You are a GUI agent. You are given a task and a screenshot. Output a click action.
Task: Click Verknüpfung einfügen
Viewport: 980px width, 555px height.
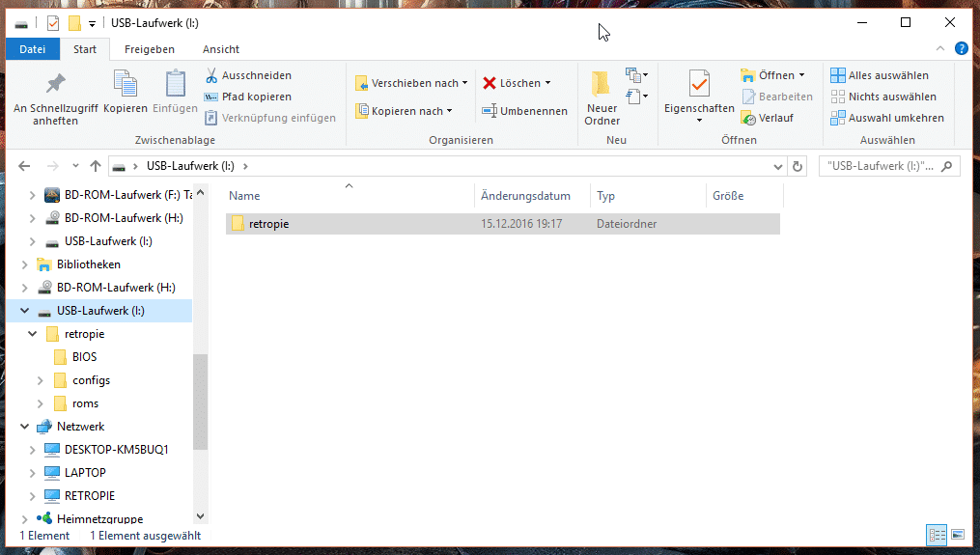pyautogui.click(x=270, y=118)
